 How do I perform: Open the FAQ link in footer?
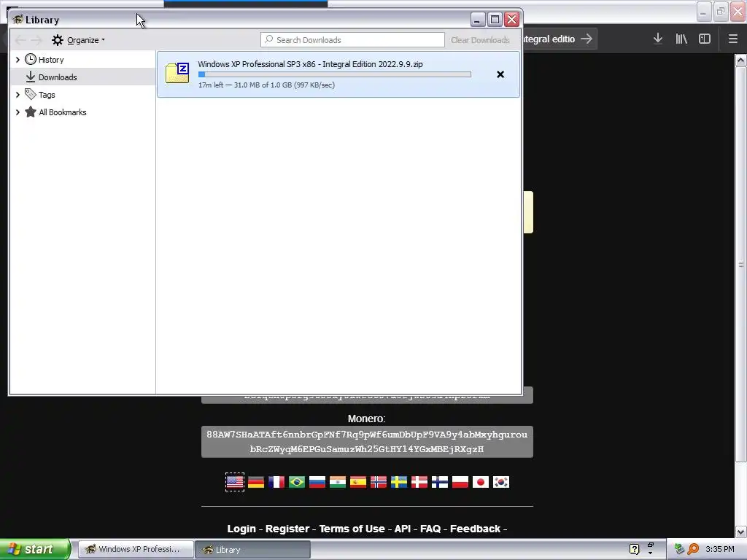(430, 529)
